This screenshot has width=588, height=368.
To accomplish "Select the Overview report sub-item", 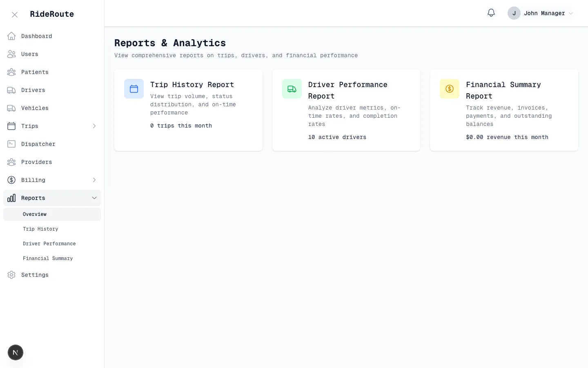I will pyautogui.click(x=52, y=214).
